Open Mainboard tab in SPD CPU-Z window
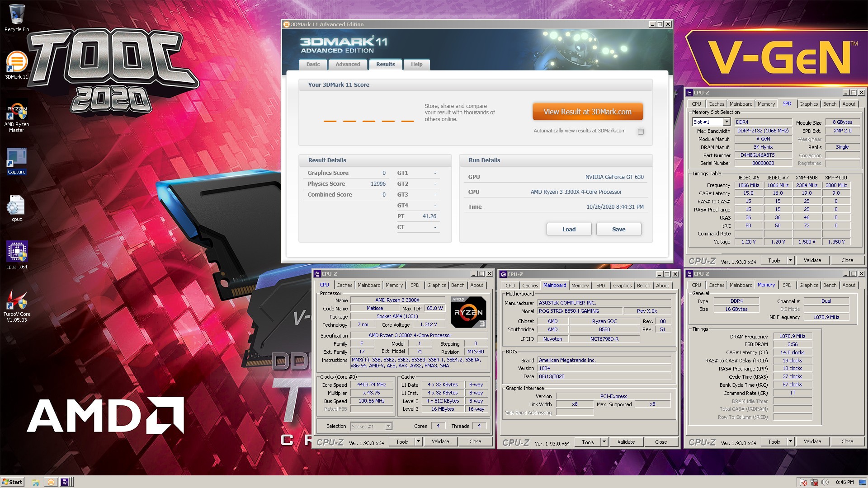868x488 pixels. 741,104
